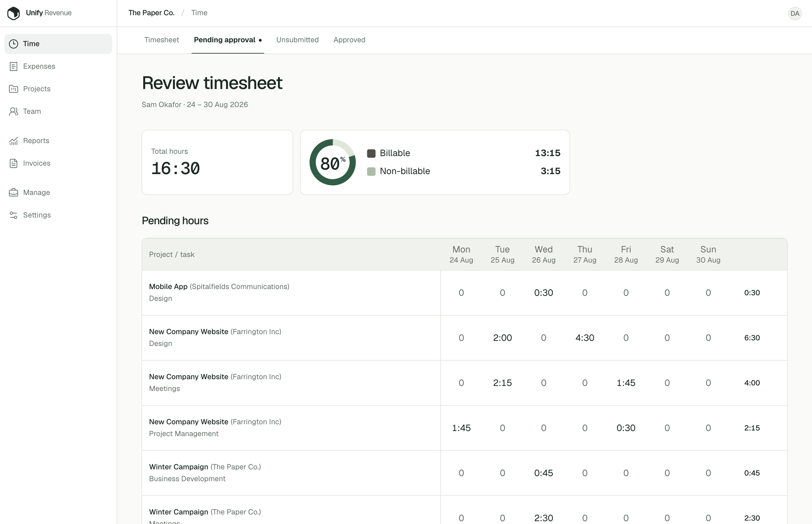812x524 pixels.
Task: Click the 2:15 row total
Action: coord(752,428)
